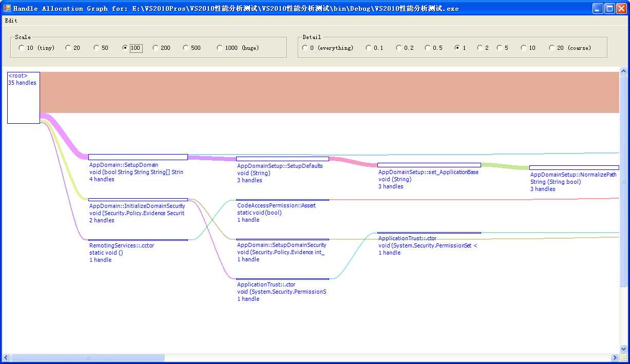The image size is (630, 364).
Task: Select Scale 1000 (huge) radio button
Action: pos(238,48)
